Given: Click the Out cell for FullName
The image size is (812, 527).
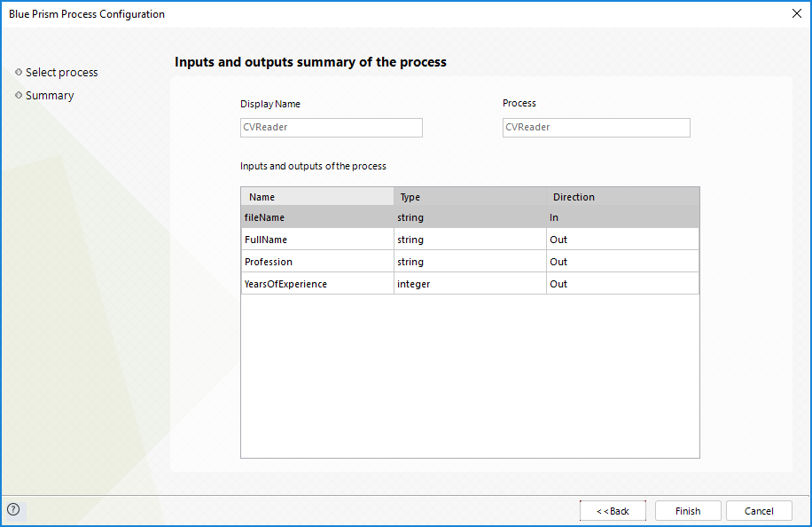Looking at the screenshot, I should point(622,240).
